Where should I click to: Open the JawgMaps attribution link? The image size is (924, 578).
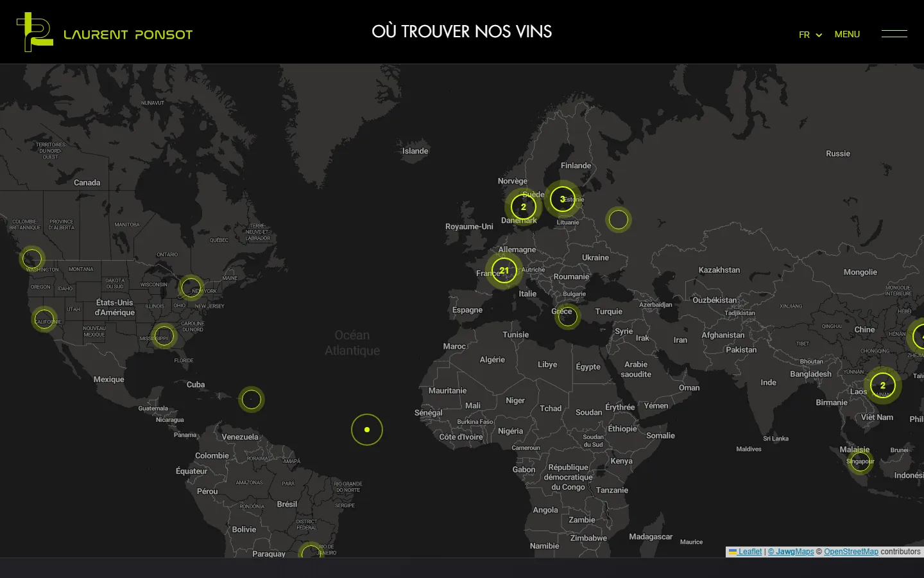[x=791, y=552]
